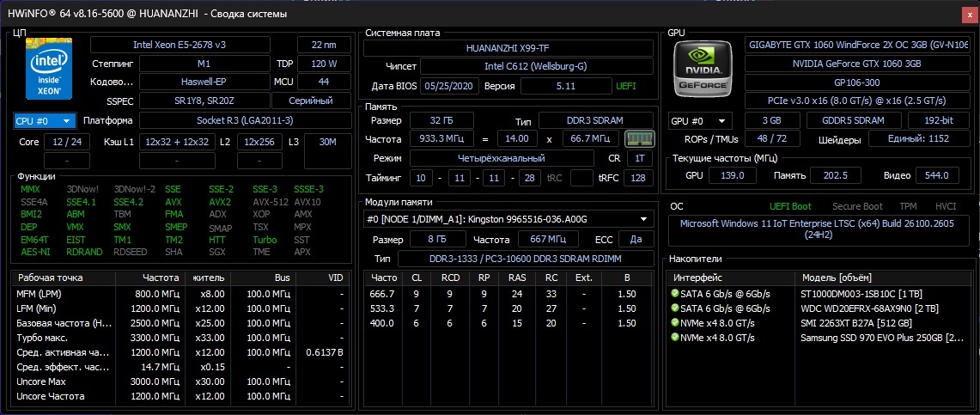The height and width of the screenshot is (415, 980).
Task: Click green status icon for Samsung 970 EVO
Action: tap(674, 338)
